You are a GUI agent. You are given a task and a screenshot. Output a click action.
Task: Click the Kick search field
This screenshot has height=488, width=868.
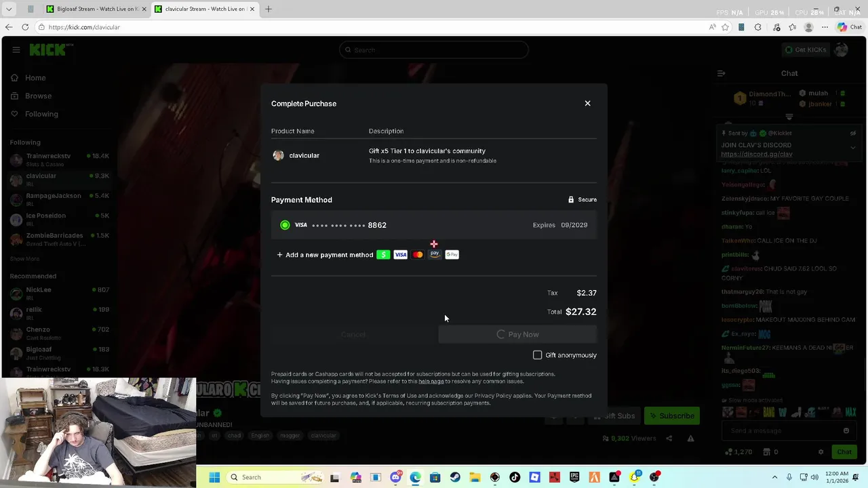click(x=434, y=49)
